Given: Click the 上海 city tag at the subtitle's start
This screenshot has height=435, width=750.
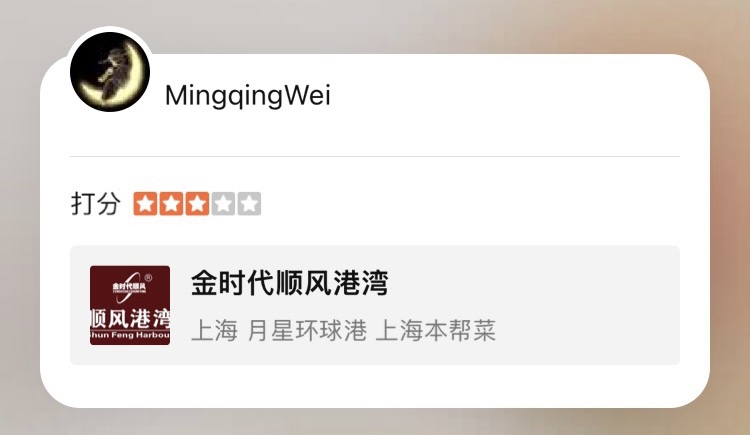Looking at the screenshot, I should (x=214, y=331).
